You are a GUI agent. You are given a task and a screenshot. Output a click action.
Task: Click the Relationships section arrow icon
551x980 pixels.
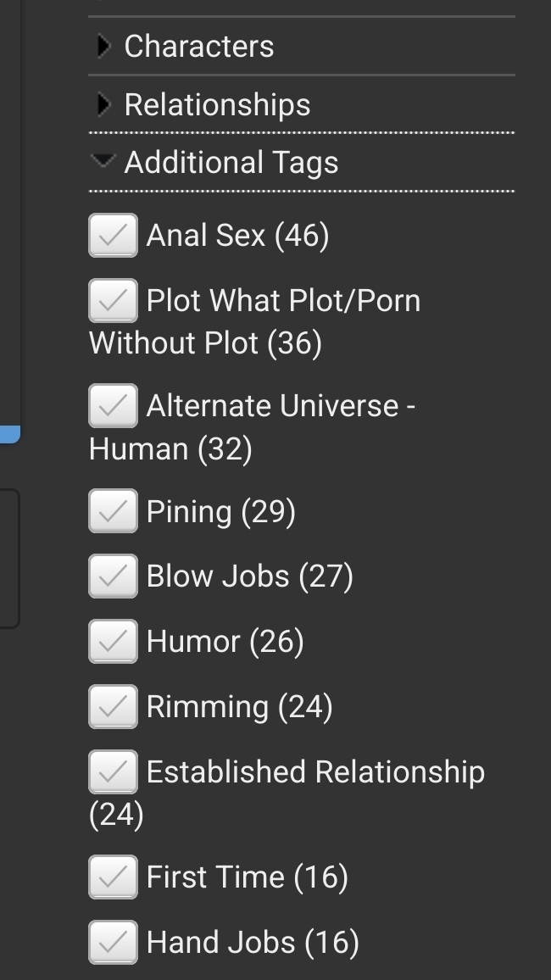point(103,104)
